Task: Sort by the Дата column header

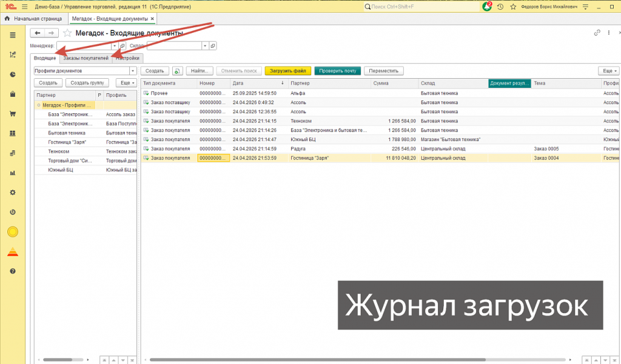Action: tap(258, 83)
